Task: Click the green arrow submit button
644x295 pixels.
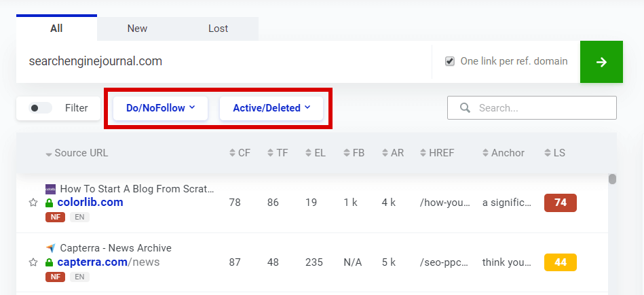Action: 601,62
